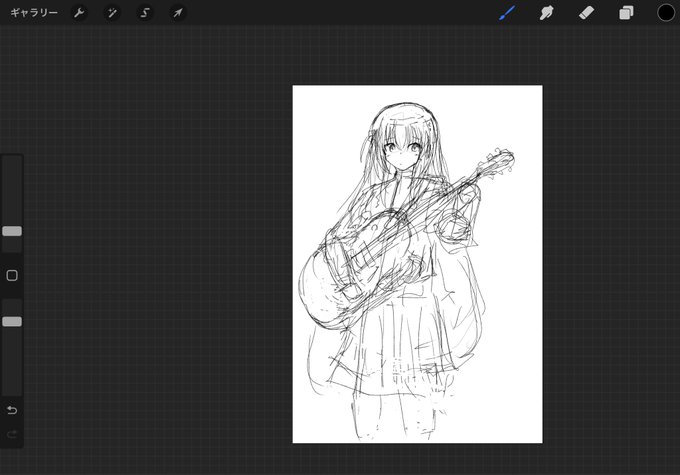This screenshot has height=475, width=680.
Task: Undo the last stroke
Action: (x=12, y=410)
